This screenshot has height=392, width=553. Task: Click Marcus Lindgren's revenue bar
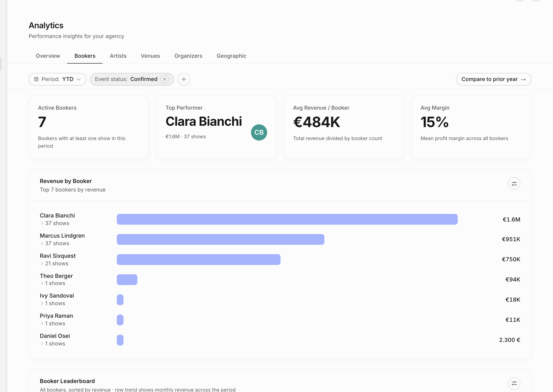click(221, 239)
